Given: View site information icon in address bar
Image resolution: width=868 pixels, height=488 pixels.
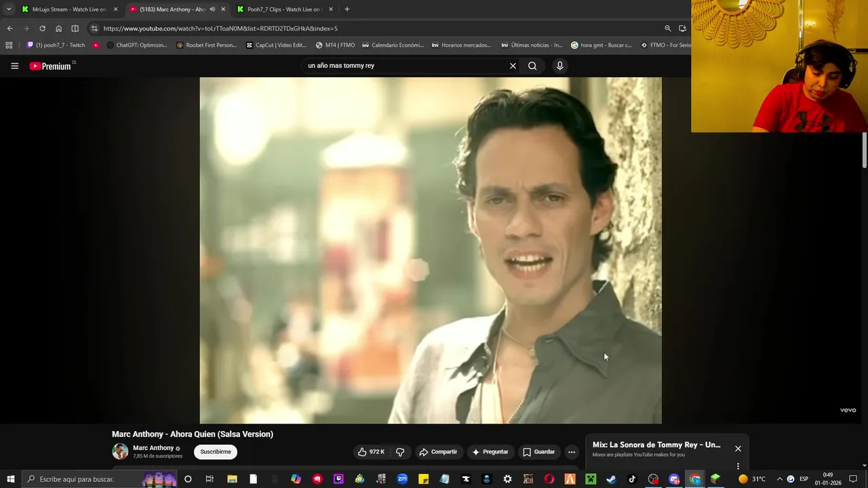Looking at the screenshot, I should click(94, 28).
